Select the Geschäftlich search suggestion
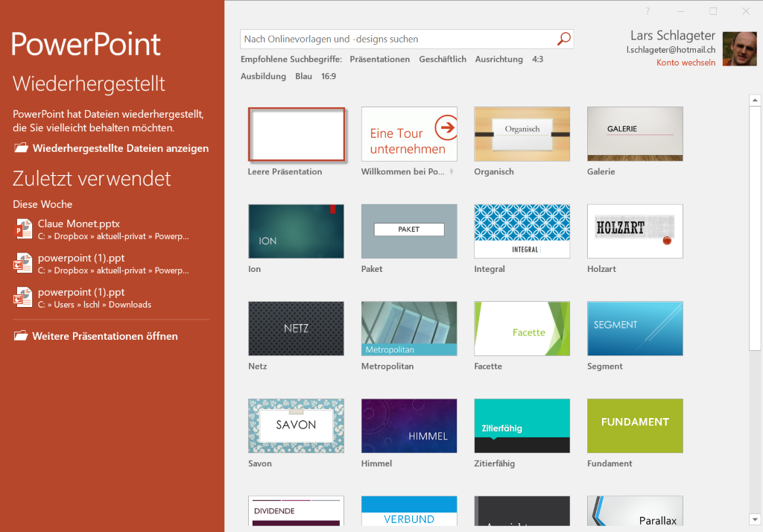The image size is (763, 532). 443,60
